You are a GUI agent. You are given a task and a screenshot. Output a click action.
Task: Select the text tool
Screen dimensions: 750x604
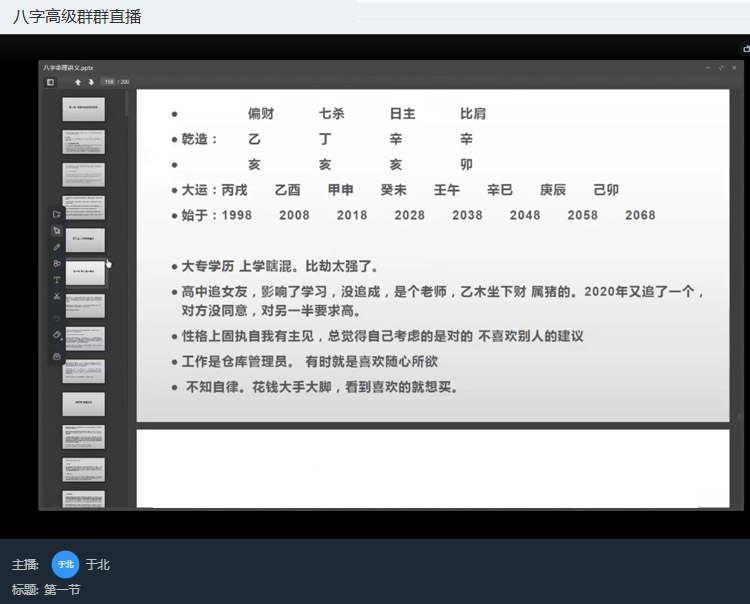[57, 280]
